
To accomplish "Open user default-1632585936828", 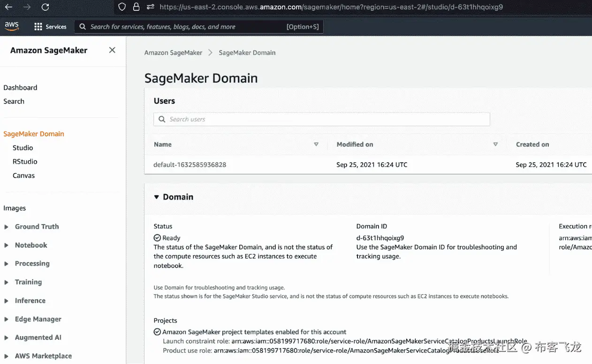I will [x=190, y=165].
